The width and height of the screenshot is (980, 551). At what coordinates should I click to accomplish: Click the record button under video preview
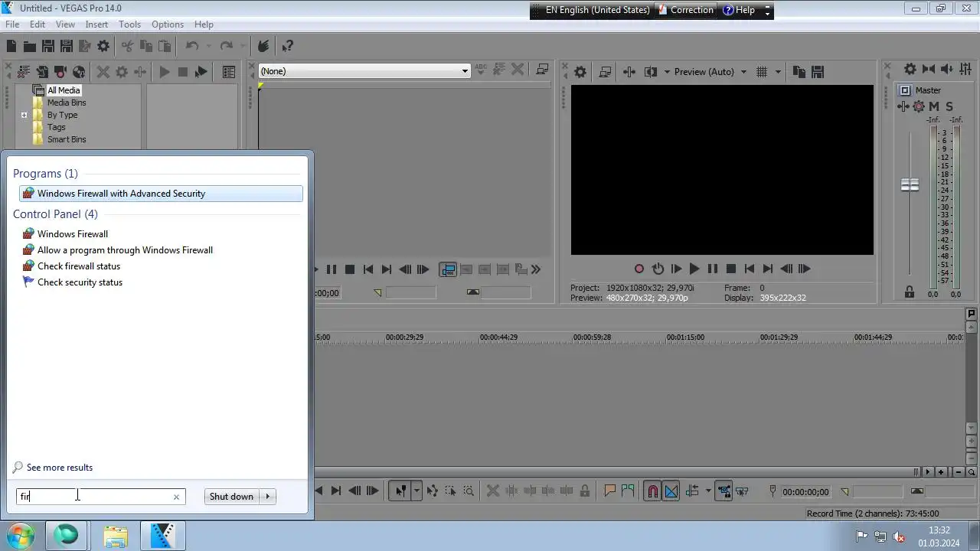tap(639, 269)
